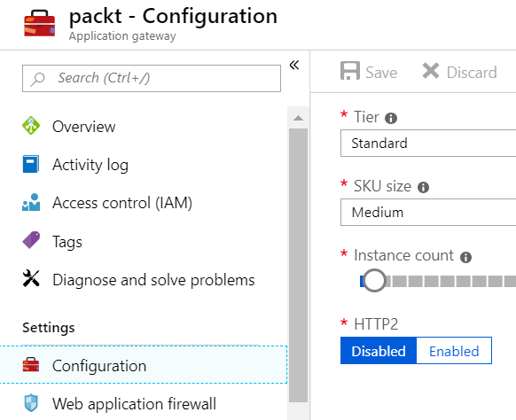The width and height of the screenshot is (516, 420).
Task: Click the Overview green diamond icon
Action: [x=31, y=126]
